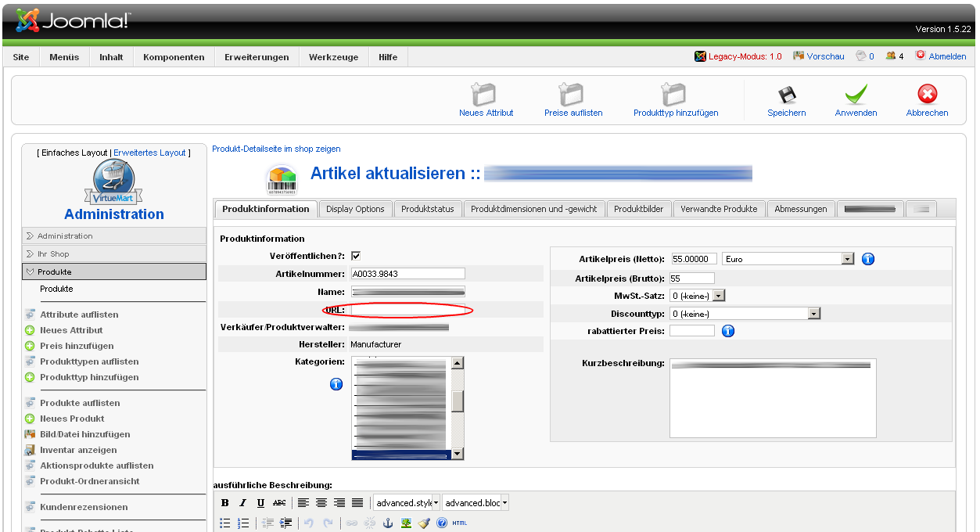Center text in the editor
Image resolution: width=980 pixels, height=532 pixels.
(x=321, y=503)
